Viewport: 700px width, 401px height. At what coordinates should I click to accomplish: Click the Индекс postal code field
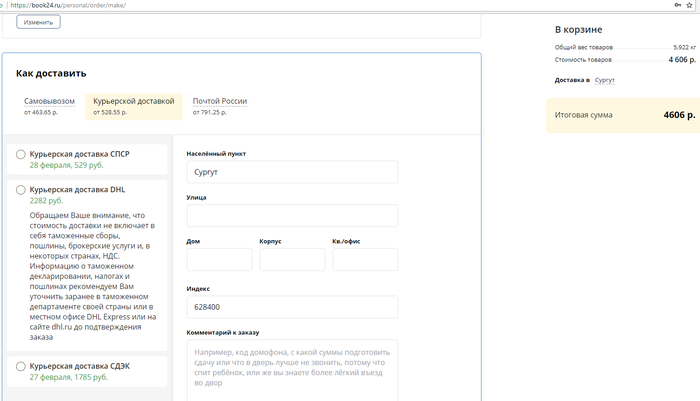pyautogui.click(x=292, y=307)
